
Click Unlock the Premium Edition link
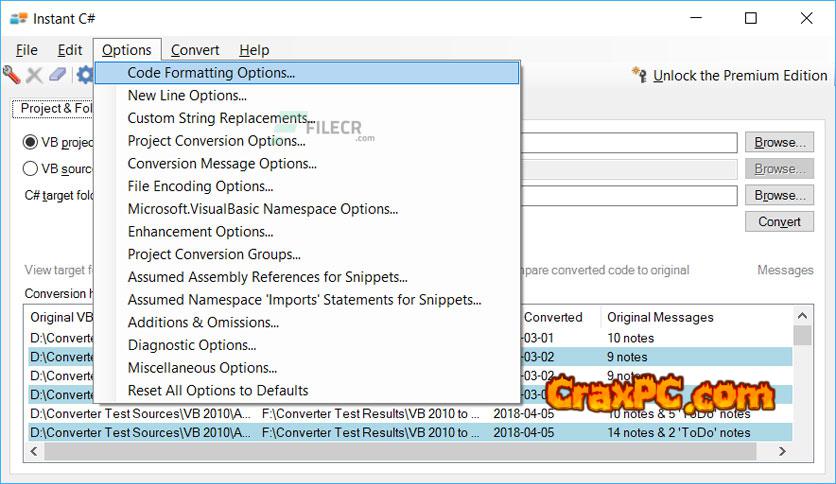pyautogui.click(x=740, y=76)
